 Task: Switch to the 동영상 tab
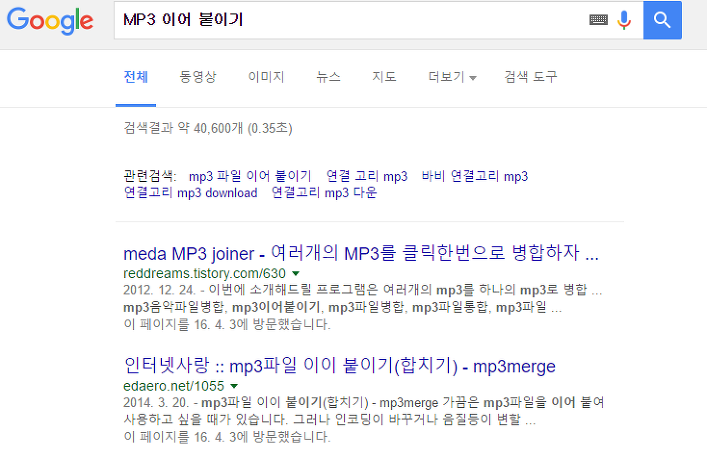(197, 77)
